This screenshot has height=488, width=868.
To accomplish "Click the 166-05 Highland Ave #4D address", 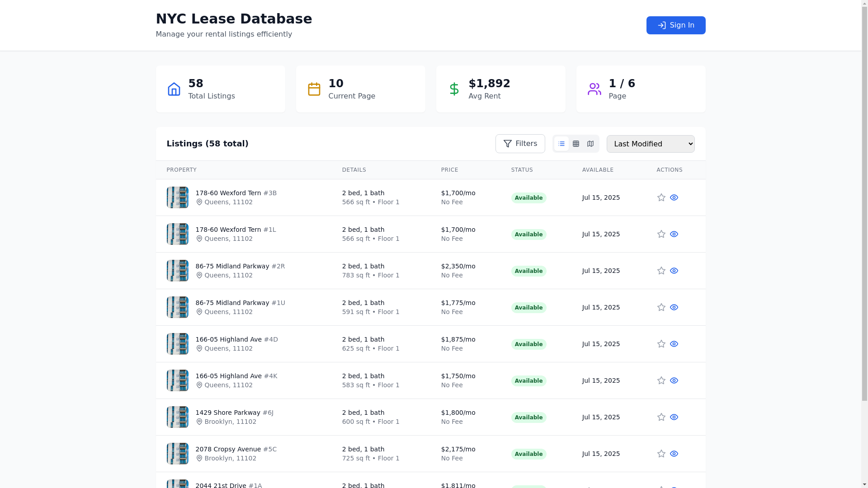I will pos(236,339).
